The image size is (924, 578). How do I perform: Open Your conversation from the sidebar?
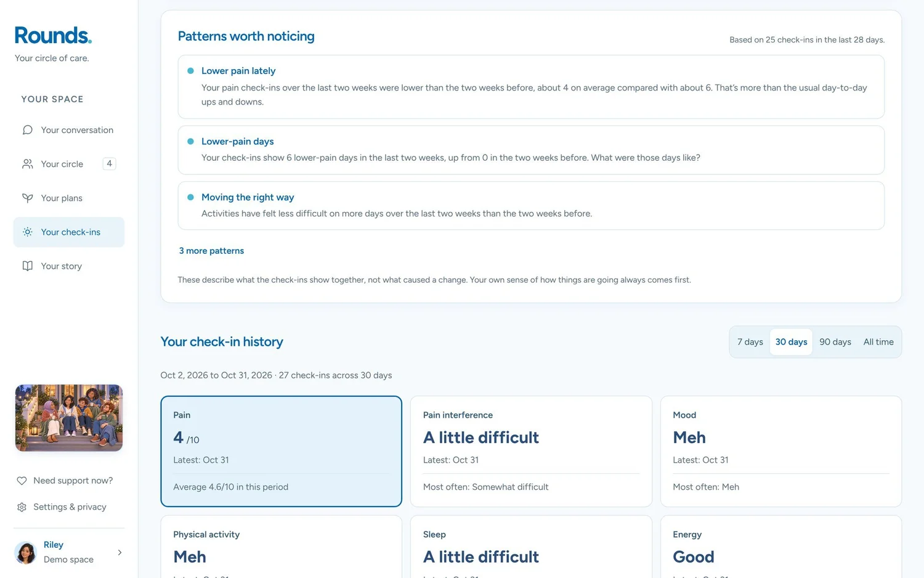click(69, 130)
